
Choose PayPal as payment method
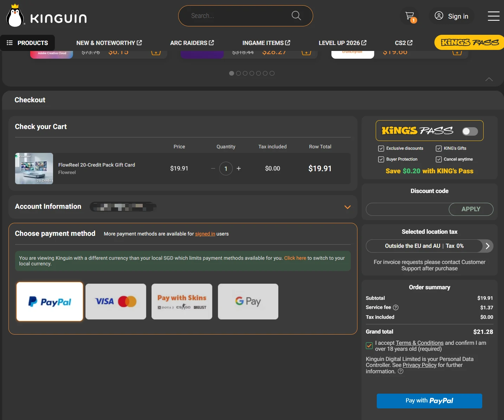click(x=50, y=302)
